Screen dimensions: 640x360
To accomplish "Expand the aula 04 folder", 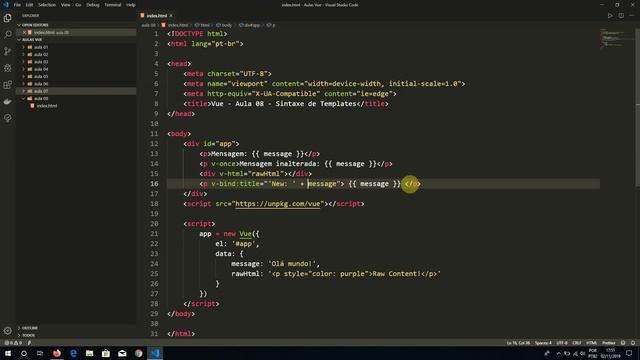I will 23,69.
